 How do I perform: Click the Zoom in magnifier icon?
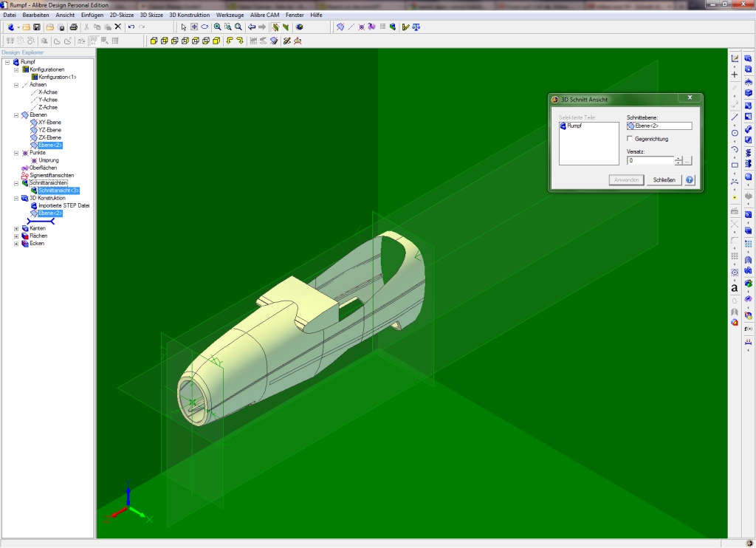[218, 27]
